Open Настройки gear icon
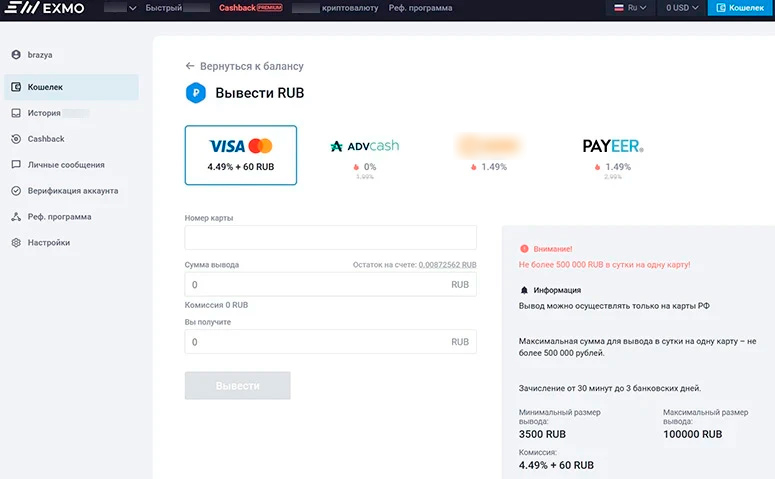775x479 pixels. point(16,243)
